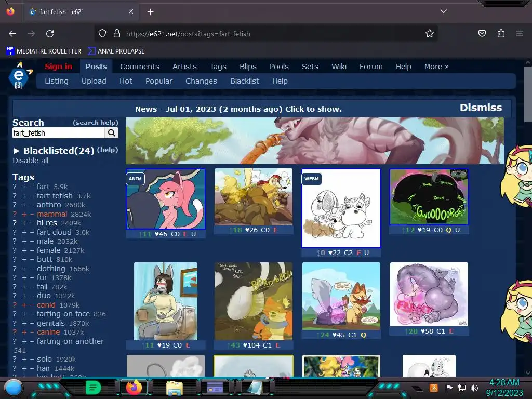Include the hi res tag with plus
Screen dimensions: 532x399
pyautogui.click(x=24, y=223)
